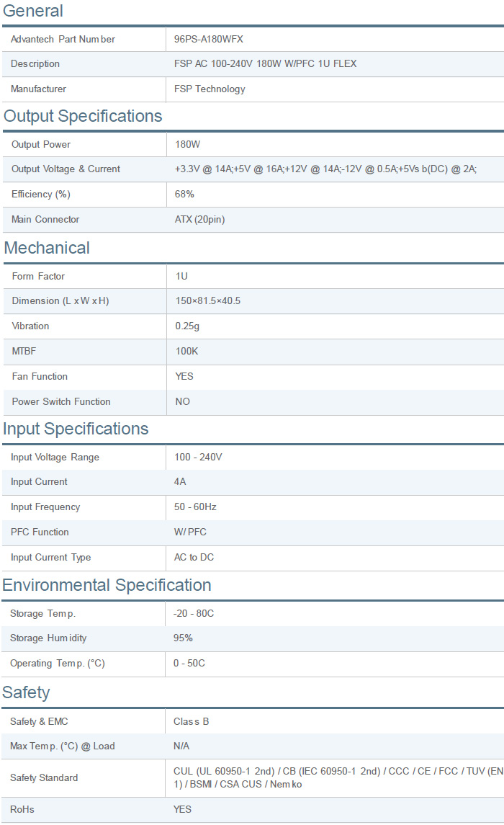Click the Output Specifications heading
The height and width of the screenshot is (825, 504).
[x=83, y=116]
